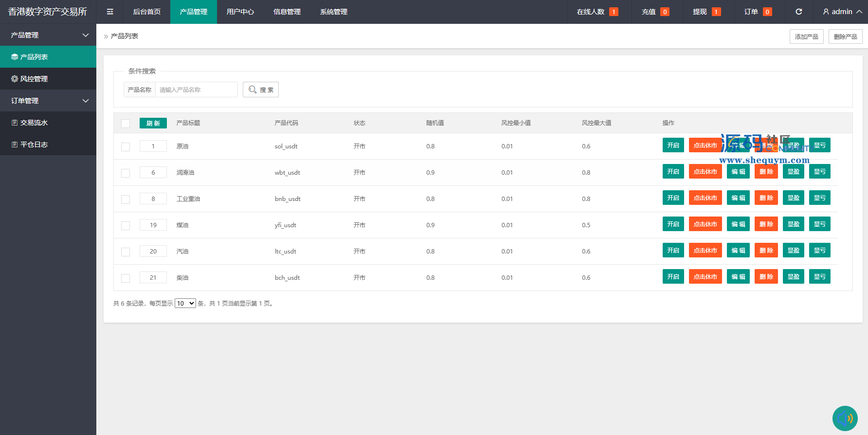Image resolution: width=868 pixels, height=435 pixels.
Task: Click the product name search field
Action: (x=196, y=90)
